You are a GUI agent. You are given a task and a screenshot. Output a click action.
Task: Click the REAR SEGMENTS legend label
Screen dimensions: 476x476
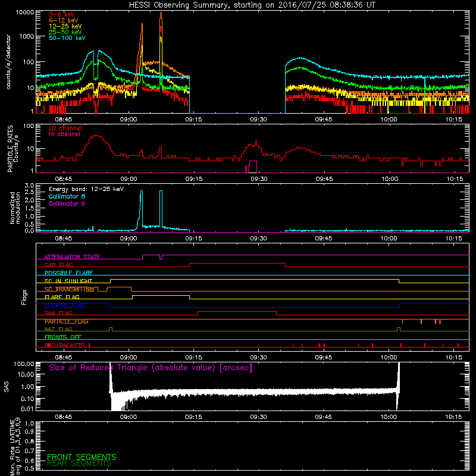(79, 464)
